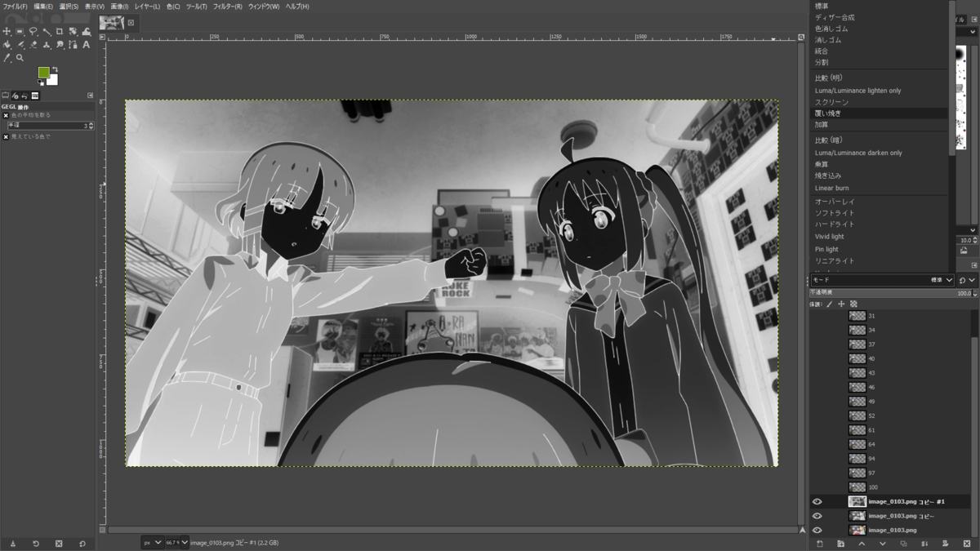Select the Text tool
This screenshot has height=551, width=980.
[x=86, y=45]
